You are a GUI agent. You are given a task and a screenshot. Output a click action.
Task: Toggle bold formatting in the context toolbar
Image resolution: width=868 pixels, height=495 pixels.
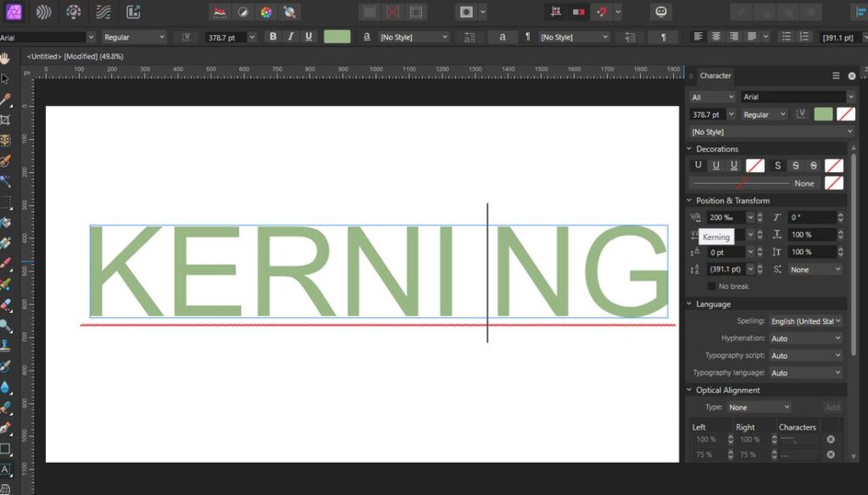[272, 36]
